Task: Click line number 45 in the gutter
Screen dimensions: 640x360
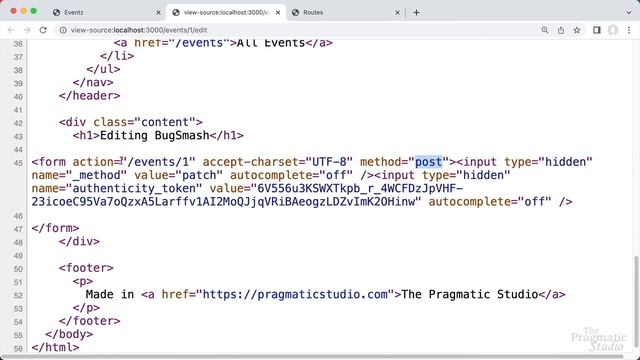Action: (18, 163)
